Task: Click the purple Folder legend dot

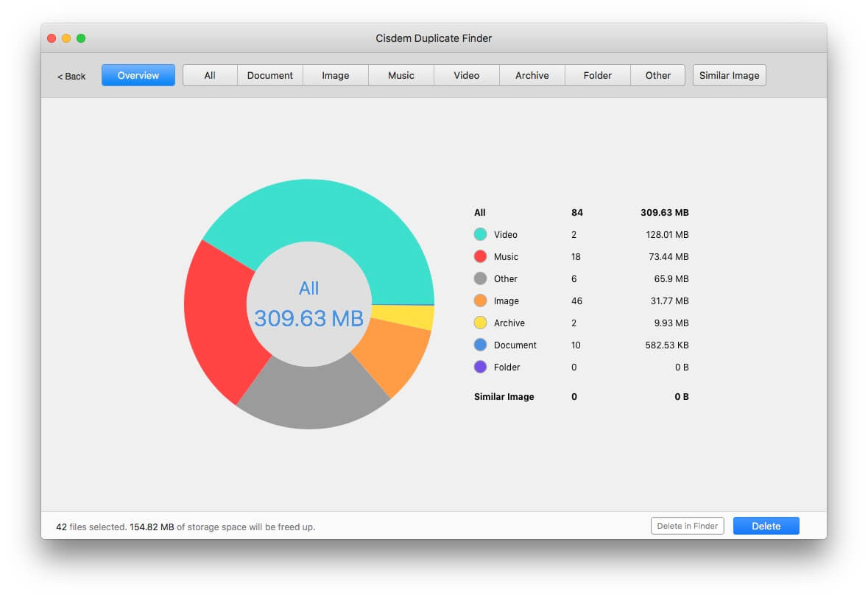Action: (x=481, y=367)
